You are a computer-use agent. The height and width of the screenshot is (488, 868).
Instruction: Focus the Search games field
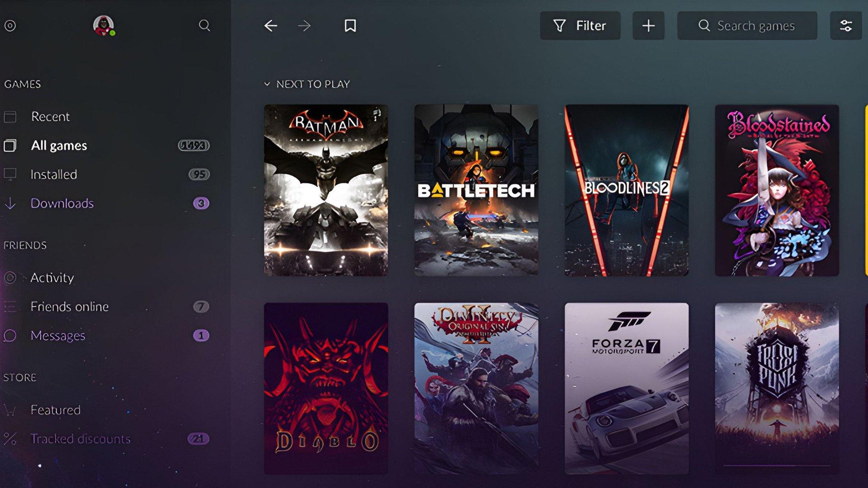click(747, 26)
